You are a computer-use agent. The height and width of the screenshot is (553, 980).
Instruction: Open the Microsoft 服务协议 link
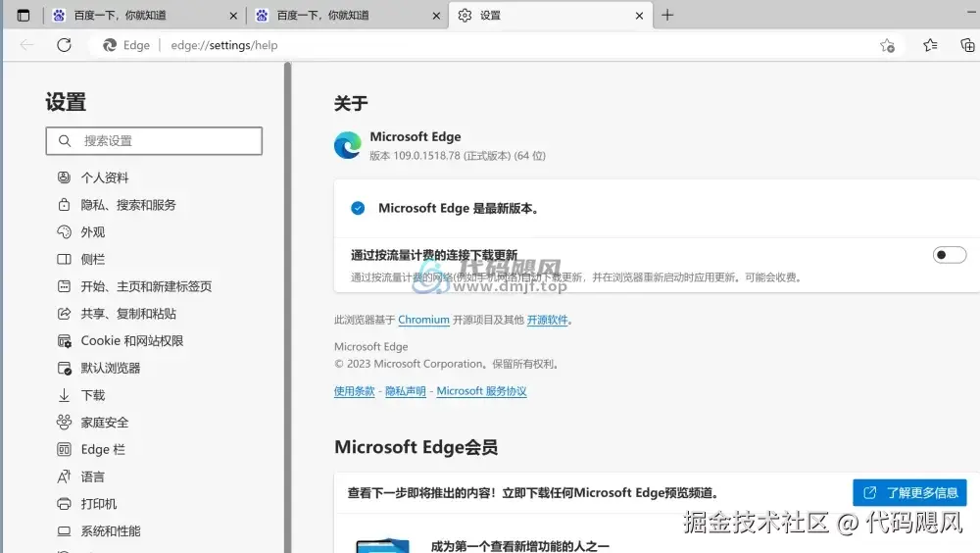pyautogui.click(x=481, y=391)
